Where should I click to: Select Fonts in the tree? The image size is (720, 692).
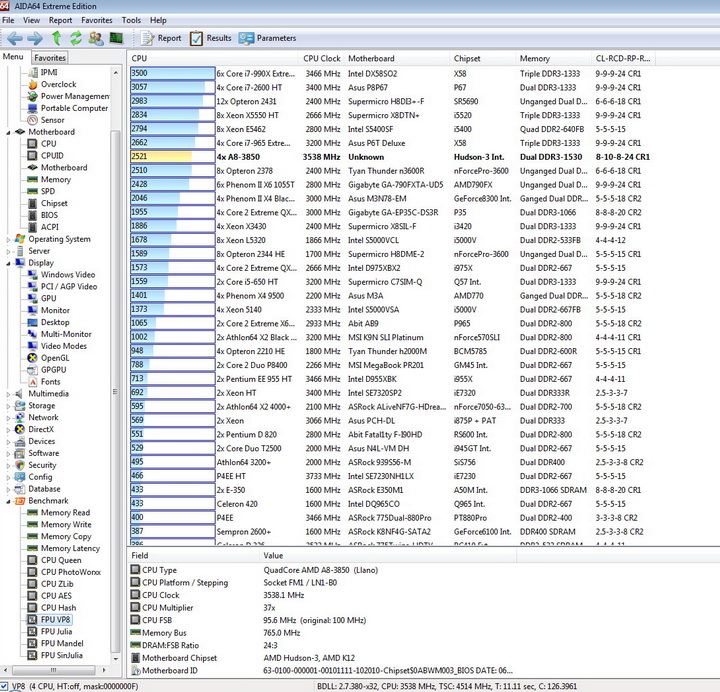(51, 382)
